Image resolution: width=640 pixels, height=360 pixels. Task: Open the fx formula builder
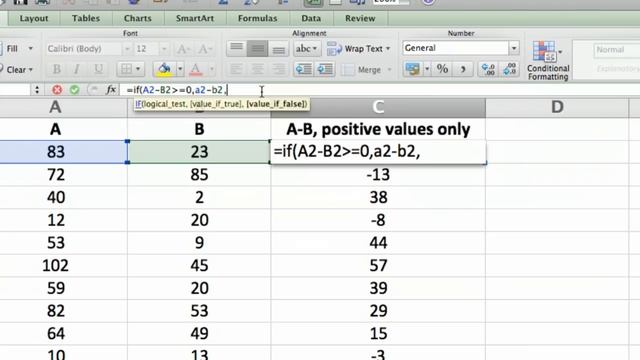(111, 90)
